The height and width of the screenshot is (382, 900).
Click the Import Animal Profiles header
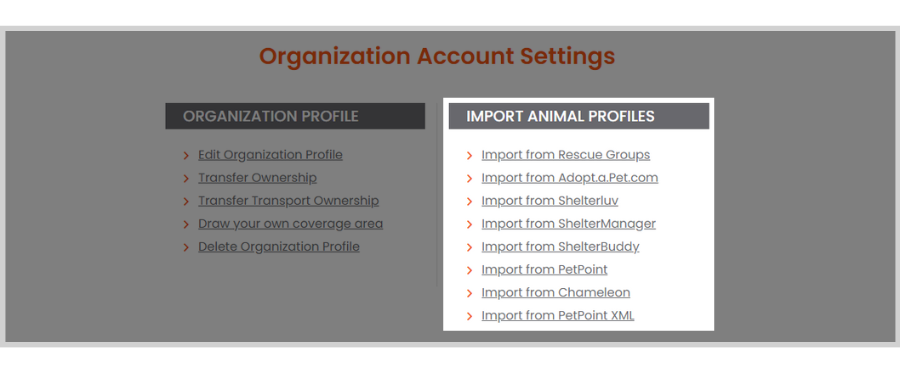point(579,116)
